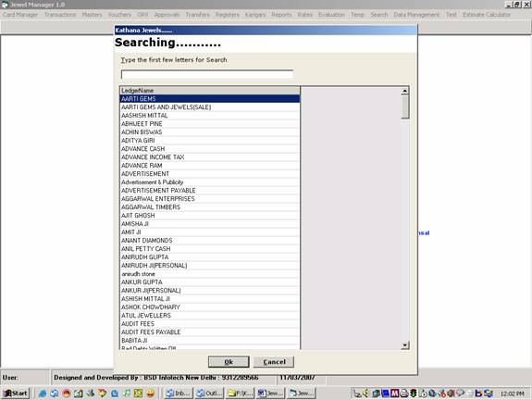Image resolution: width=532 pixels, height=400 pixels.
Task: Open the Reports menu
Action: [x=281, y=15]
